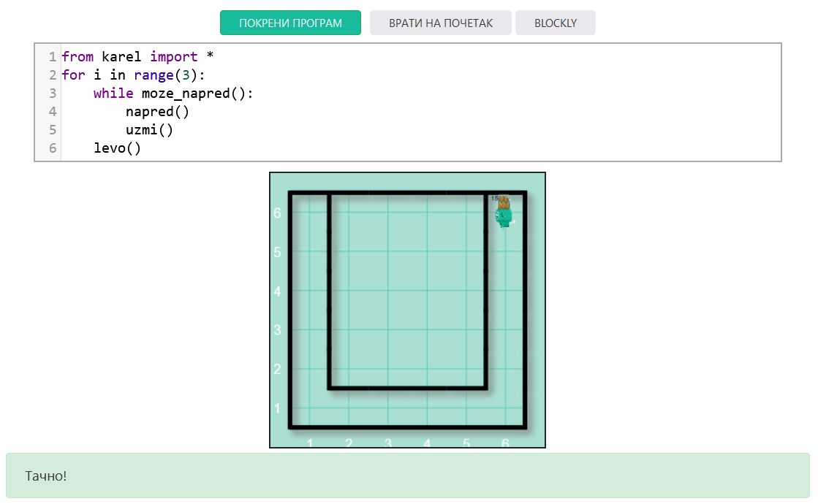Click the Karel robot character in the grid

pyautogui.click(x=504, y=213)
